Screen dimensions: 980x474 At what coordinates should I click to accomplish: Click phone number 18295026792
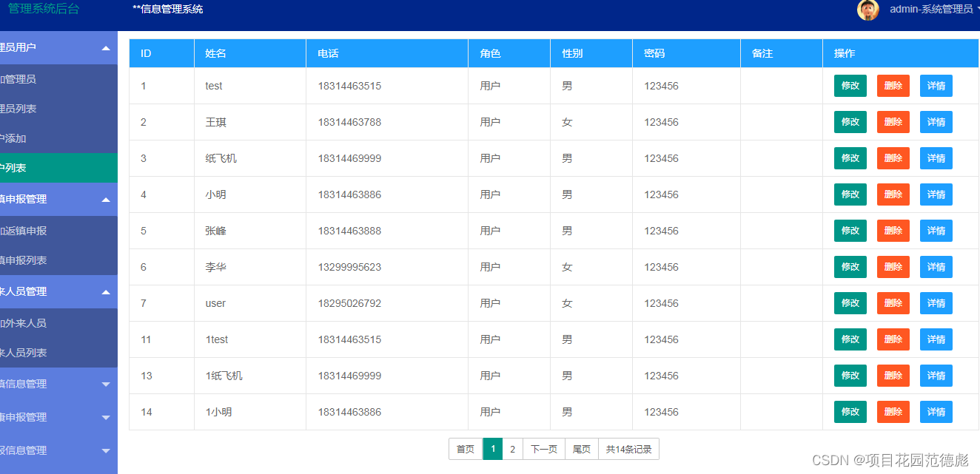point(349,303)
